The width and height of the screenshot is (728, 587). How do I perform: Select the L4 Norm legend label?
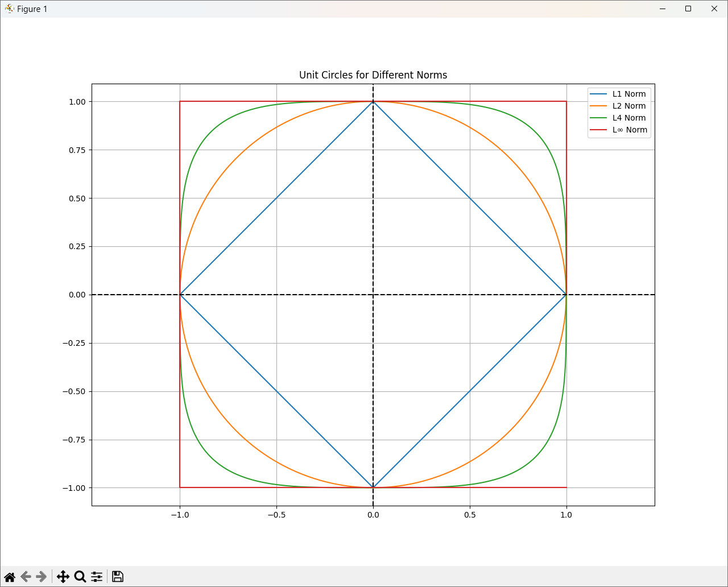pos(629,118)
